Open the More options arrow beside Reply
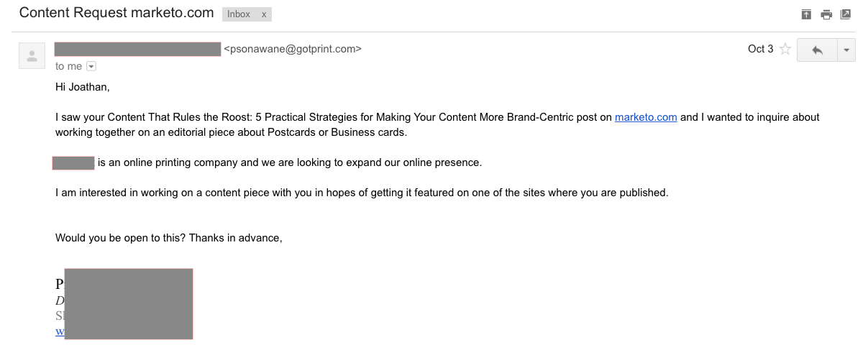Viewport: 868px width, 350px height. pos(846,50)
